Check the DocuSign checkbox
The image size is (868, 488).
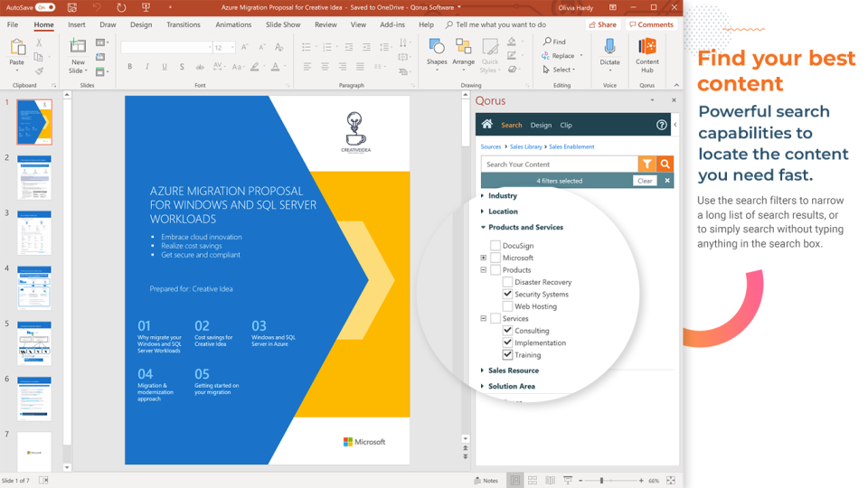pyautogui.click(x=495, y=245)
